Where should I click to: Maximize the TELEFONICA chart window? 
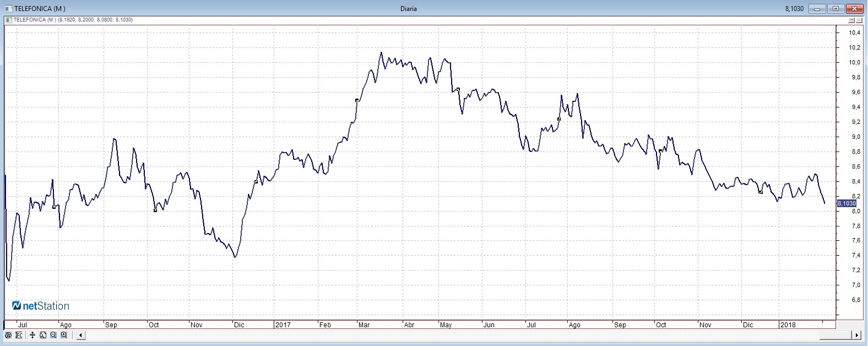click(836, 9)
